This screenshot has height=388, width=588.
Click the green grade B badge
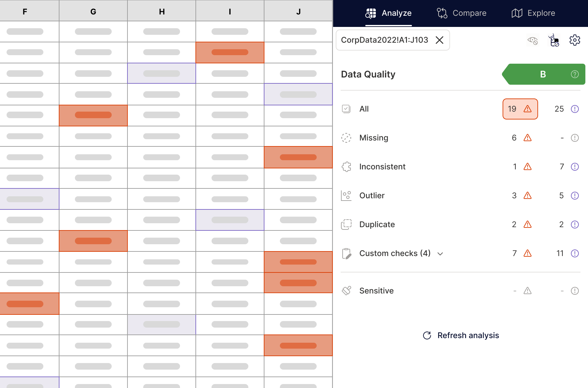(x=543, y=74)
